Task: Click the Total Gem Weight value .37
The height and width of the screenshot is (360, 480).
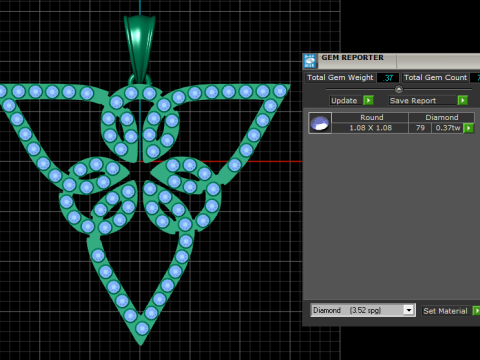Action: tap(388, 78)
